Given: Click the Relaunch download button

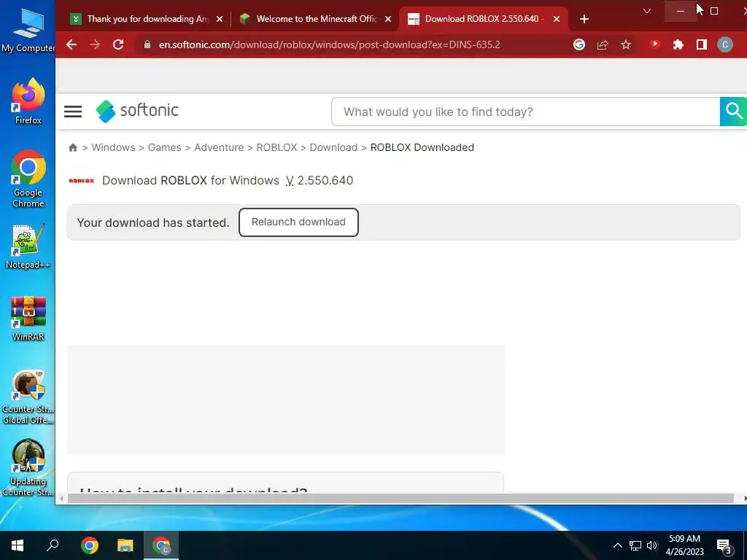Looking at the screenshot, I should (298, 222).
